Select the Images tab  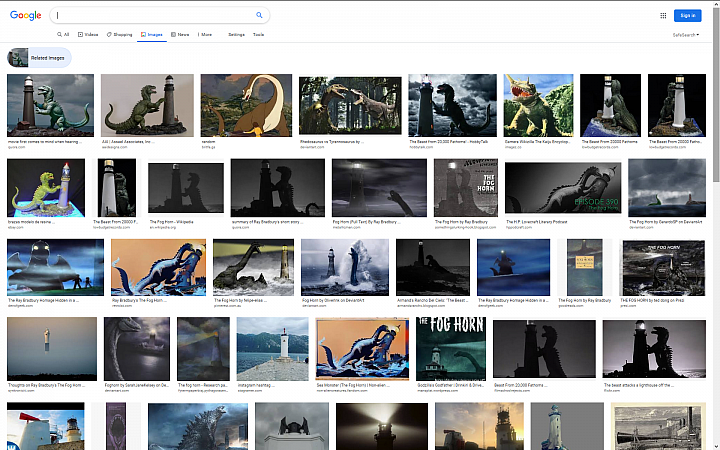pyautogui.click(x=152, y=34)
